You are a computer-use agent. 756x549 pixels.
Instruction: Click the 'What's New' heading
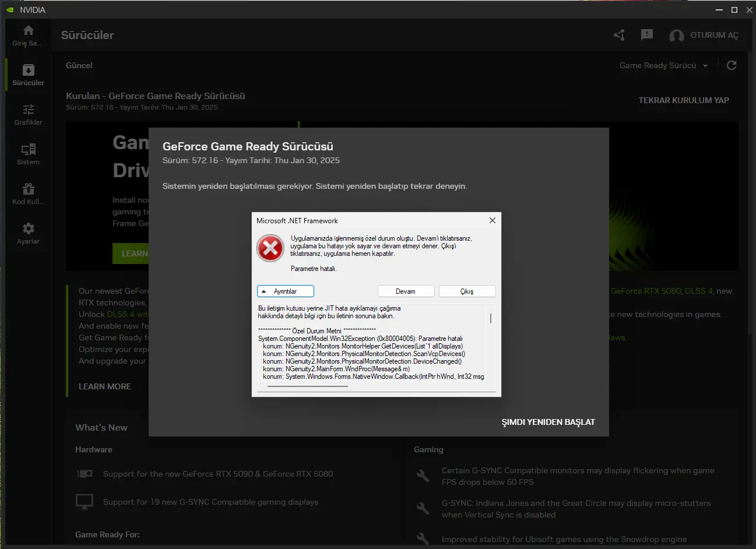pos(101,427)
